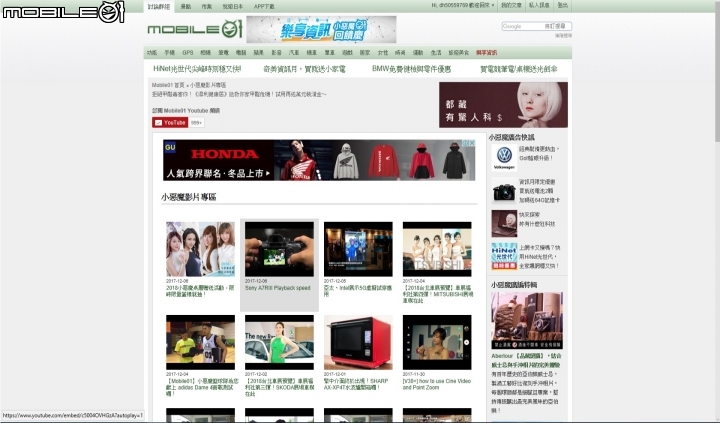Open the red SHARP oven video thumbnail
Screen dimensions: 720x423
358,343
